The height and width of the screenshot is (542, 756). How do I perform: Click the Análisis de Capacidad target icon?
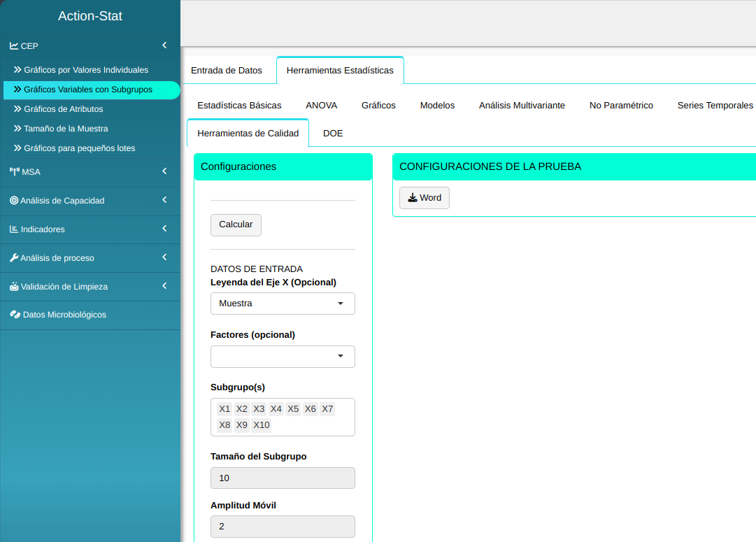(x=14, y=201)
